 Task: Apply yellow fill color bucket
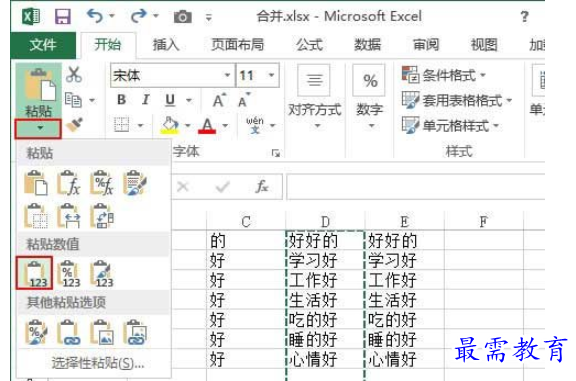[170, 125]
